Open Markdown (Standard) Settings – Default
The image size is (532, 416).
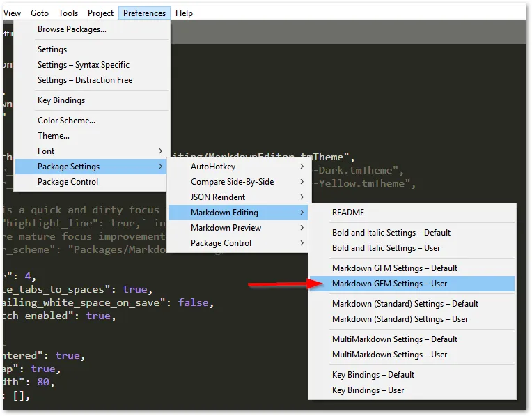(412, 304)
